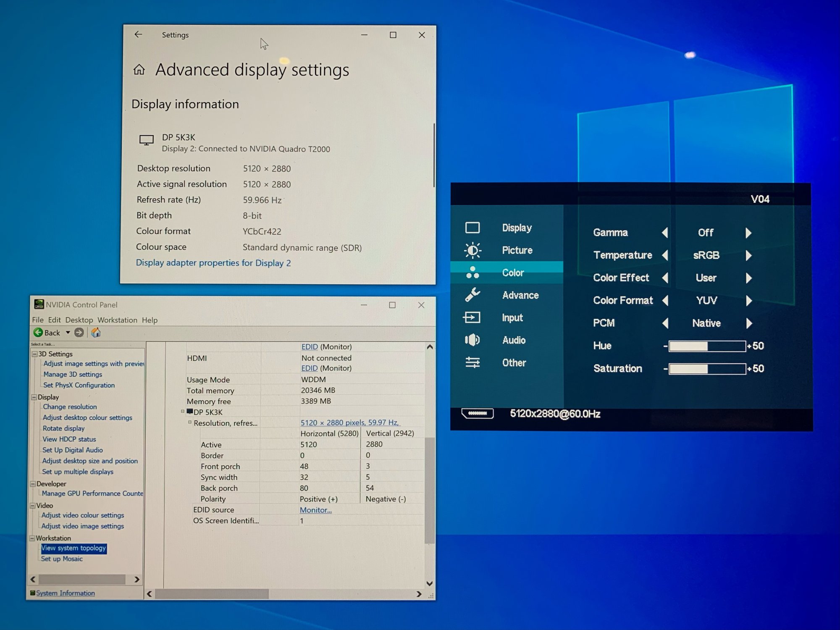Screen dimensions: 840x630
Task: Select the Advance wrench icon in OSD
Action: pyautogui.click(x=472, y=295)
